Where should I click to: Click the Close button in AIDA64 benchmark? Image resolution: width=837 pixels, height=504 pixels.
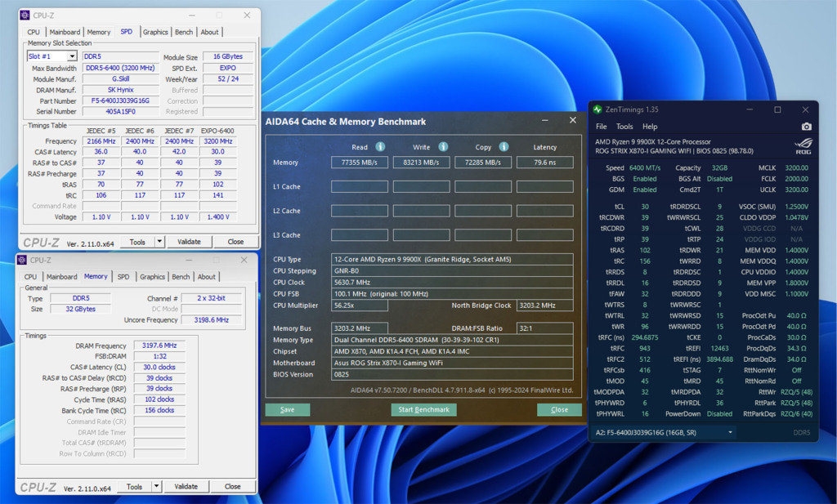coord(559,409)
